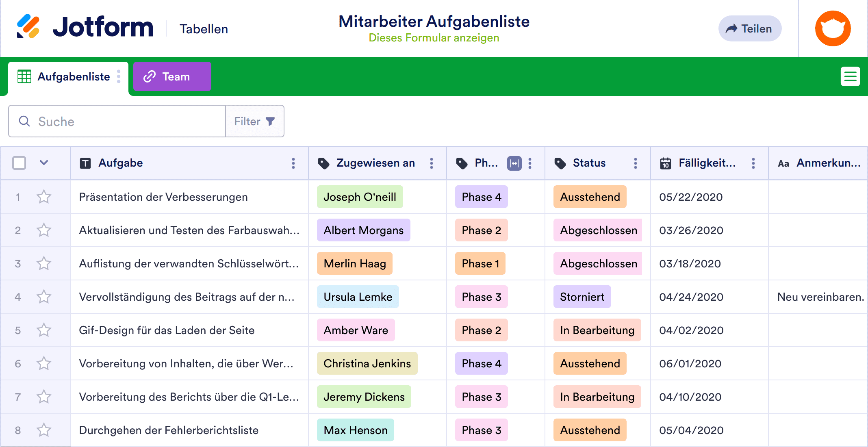Select the Joseph O'neill tag
868x447 pixels.
tap(360, 197)
